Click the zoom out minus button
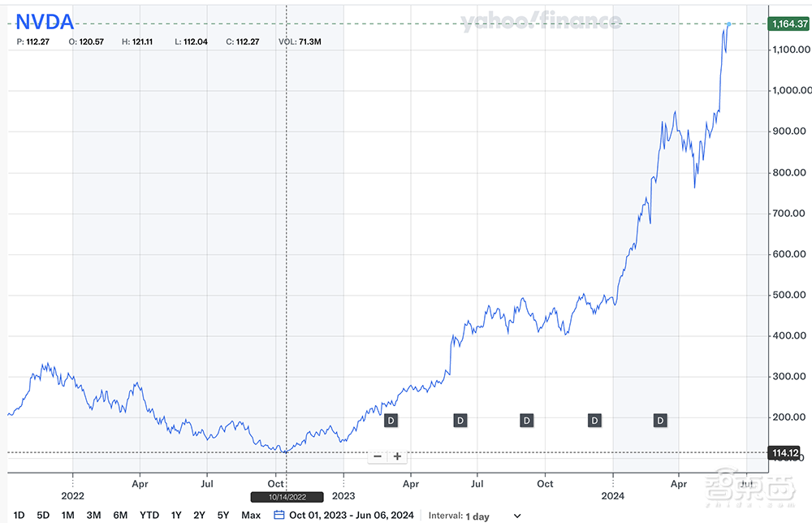Screen dimensions: 812x523 coord(377,456)
